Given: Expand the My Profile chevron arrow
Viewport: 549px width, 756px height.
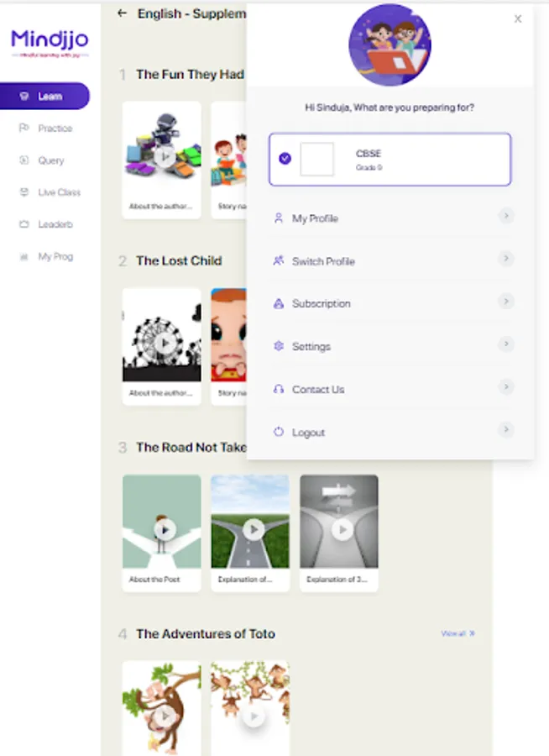Looking at the screenshot, I should point(505,216).
